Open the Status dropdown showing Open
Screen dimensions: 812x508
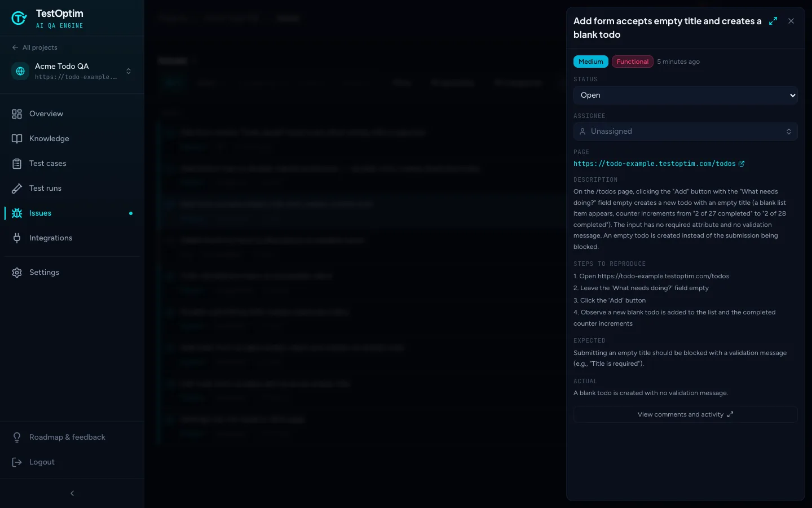[686, 95]
